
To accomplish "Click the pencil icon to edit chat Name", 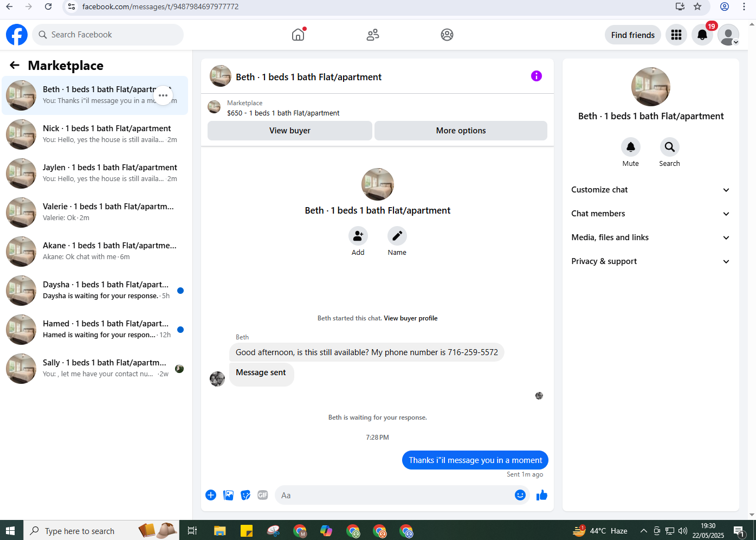I will coord(397,236).
